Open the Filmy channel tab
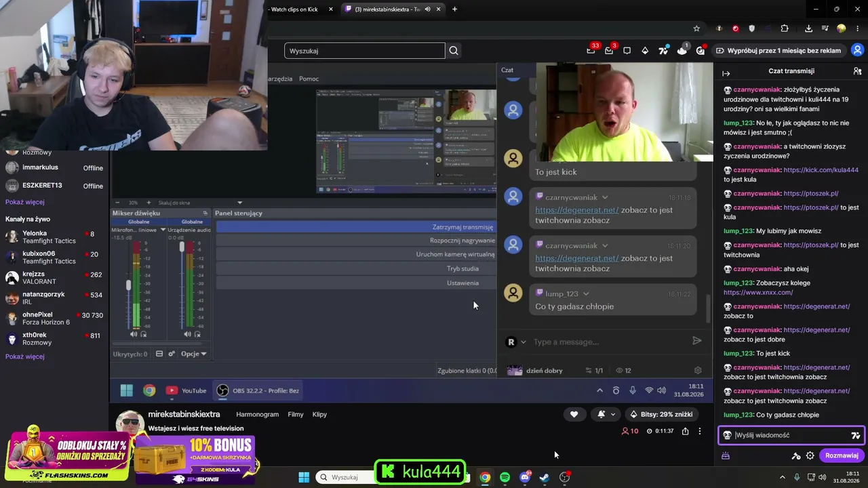 pyautogui.click(x=296, y=414)
